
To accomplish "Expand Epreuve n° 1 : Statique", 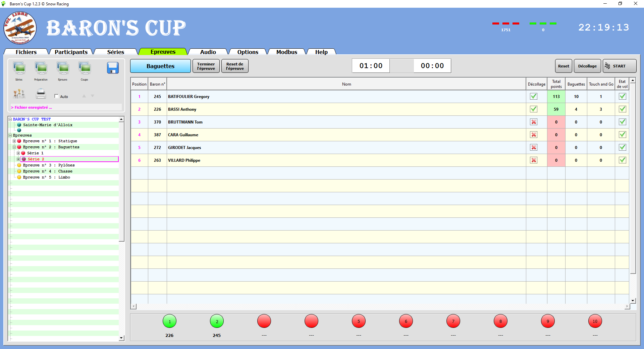I will [14, 141].
